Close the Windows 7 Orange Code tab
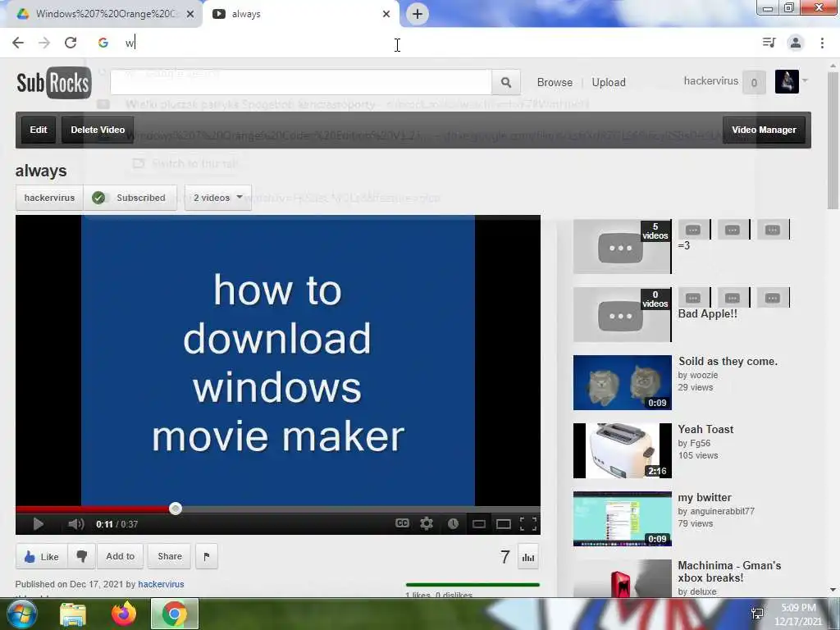Viewport: 840px width, 630px height. point(190,14)
